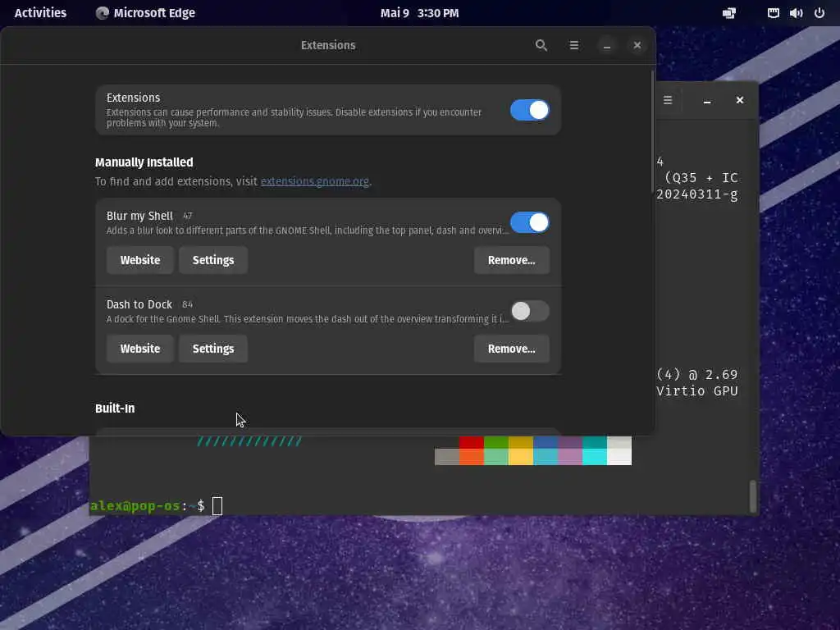This screenshot has width=840, height=630.
Task: Open the Extensions hamburger menu
Action: click(x=573, y=46)
